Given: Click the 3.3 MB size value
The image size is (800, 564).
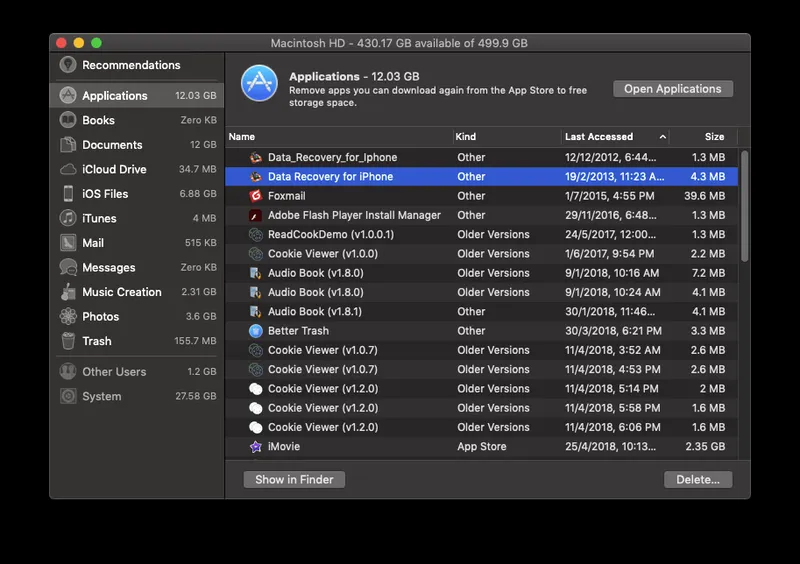Looking at the screenshot, I should [x=708, y=331].
